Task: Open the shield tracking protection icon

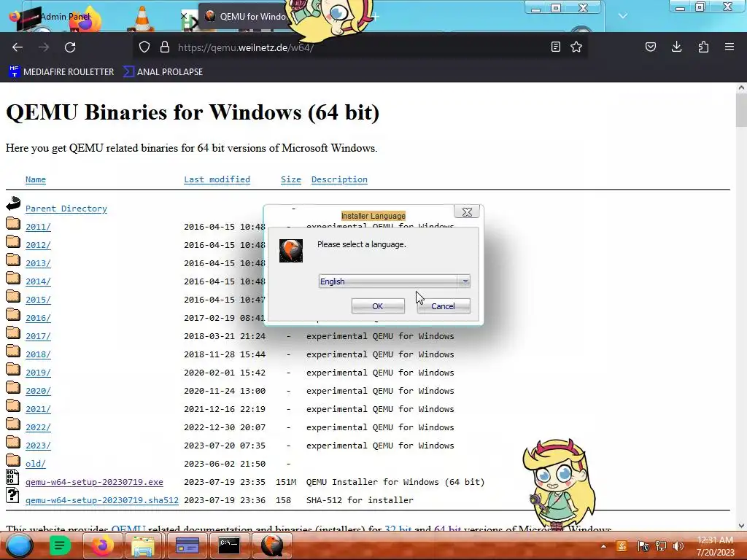Action: [x=144, y=47]
